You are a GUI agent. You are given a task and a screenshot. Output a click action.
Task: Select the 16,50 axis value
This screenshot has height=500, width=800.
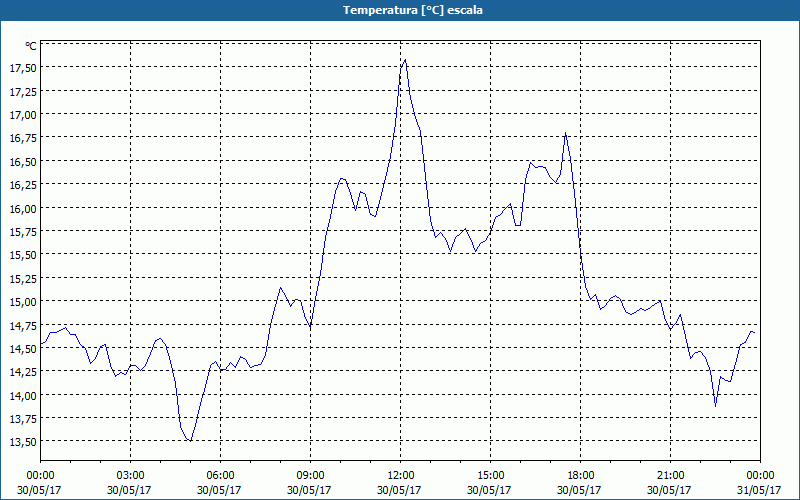click(23, 162)
